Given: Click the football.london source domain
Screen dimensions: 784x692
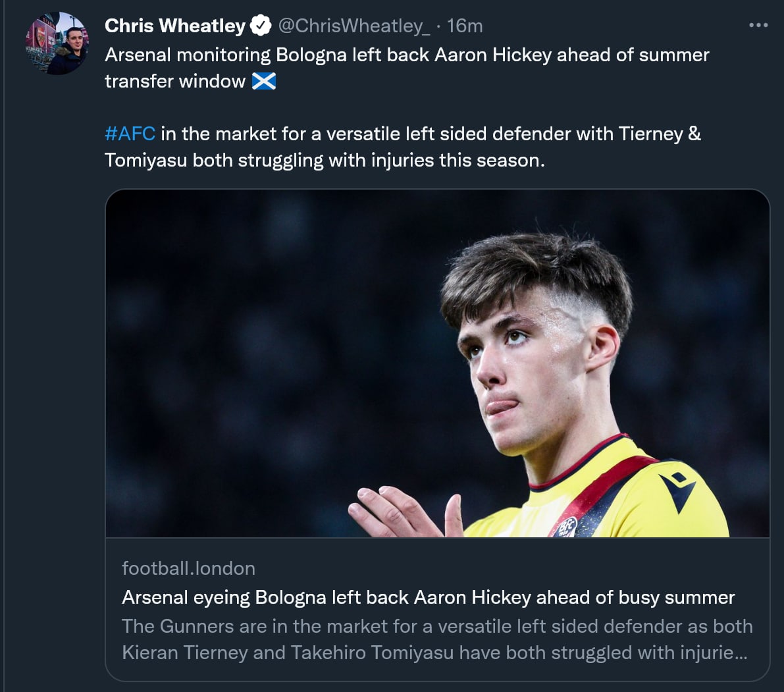Looking at the screenshot, I should (x=188, y=568).
